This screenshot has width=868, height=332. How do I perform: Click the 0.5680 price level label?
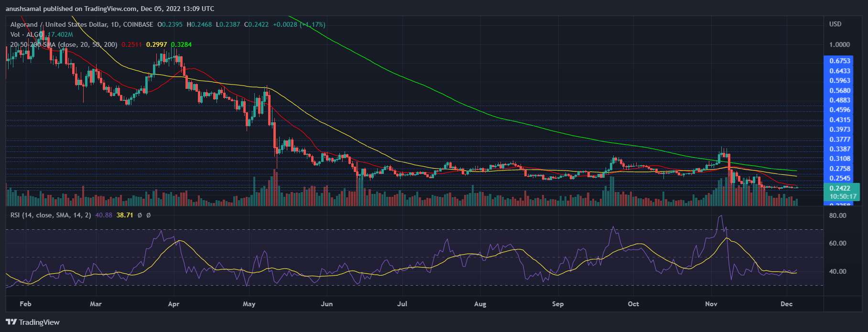click(840, 90)
